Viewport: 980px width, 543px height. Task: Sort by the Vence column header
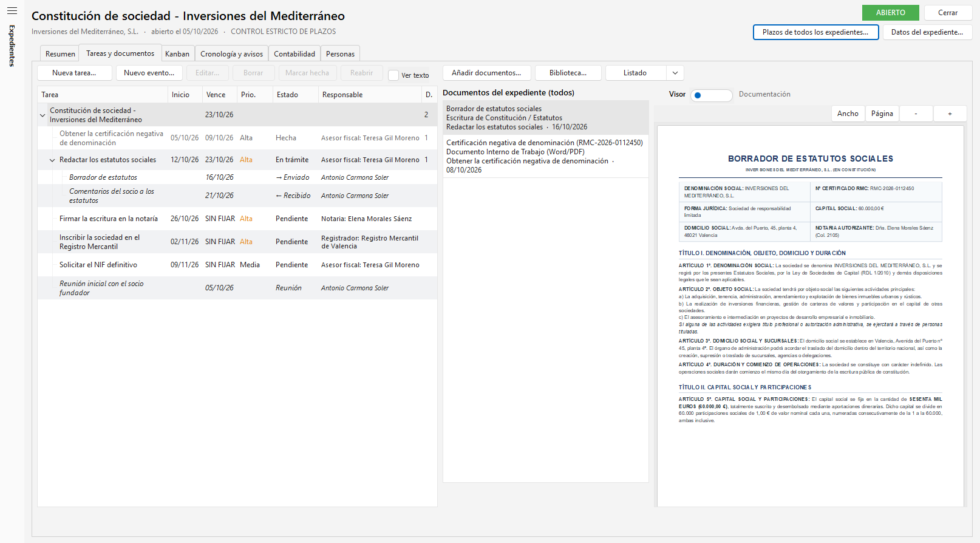pos(220,95)
